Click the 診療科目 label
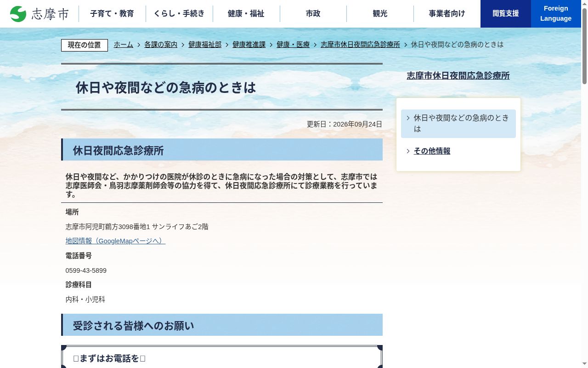Screen dimensions: 588x368 pyautogui.click(x=79, y=285)
